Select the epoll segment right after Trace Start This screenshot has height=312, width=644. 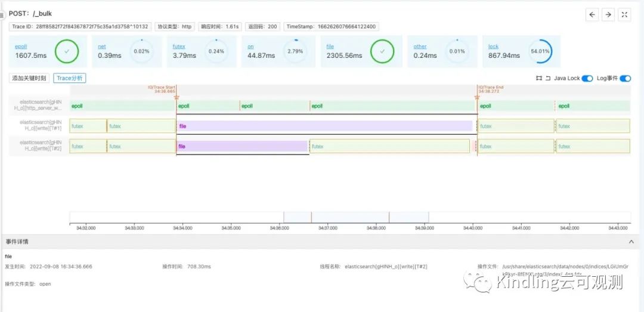pos(208,106)
